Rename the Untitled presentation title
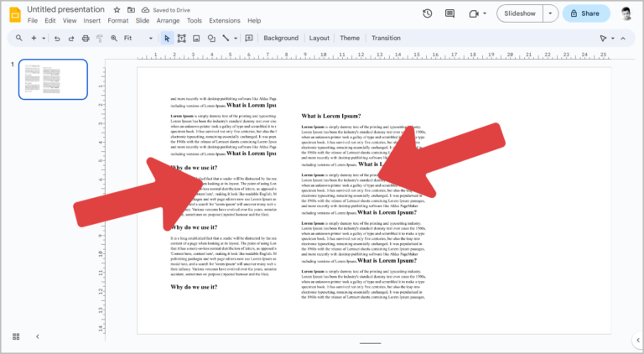 point(65,9)
